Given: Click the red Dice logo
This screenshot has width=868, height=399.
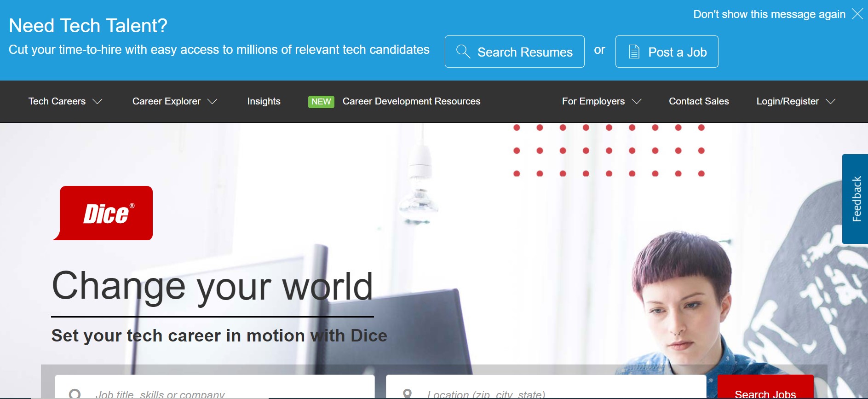Looking at the screenshot, I should (103, 213).
